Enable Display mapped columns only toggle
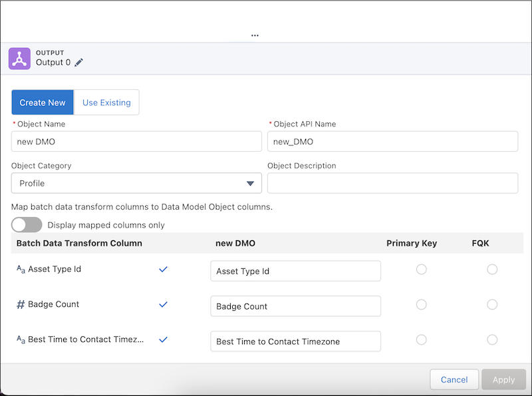 pyautogui.click(x=27, y=225)
